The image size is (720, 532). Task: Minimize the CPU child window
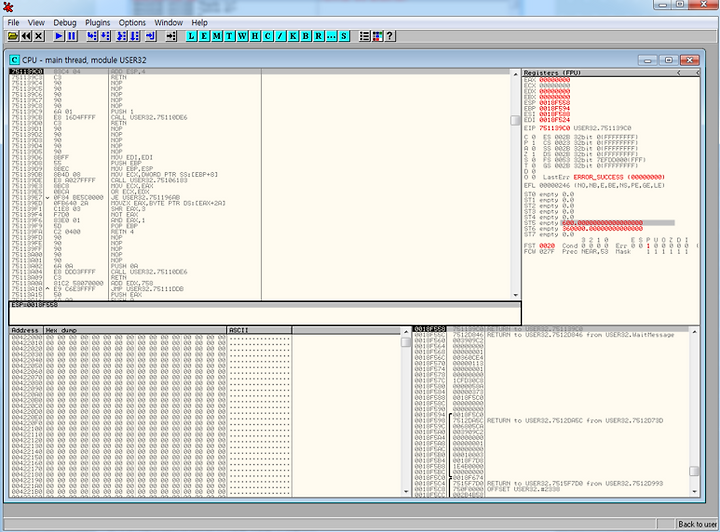647,60
